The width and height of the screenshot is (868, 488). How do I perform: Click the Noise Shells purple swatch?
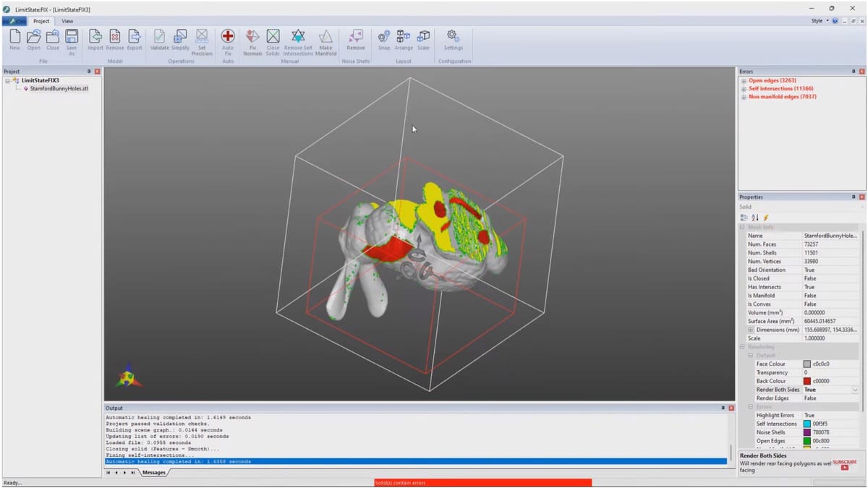(807, 432)
